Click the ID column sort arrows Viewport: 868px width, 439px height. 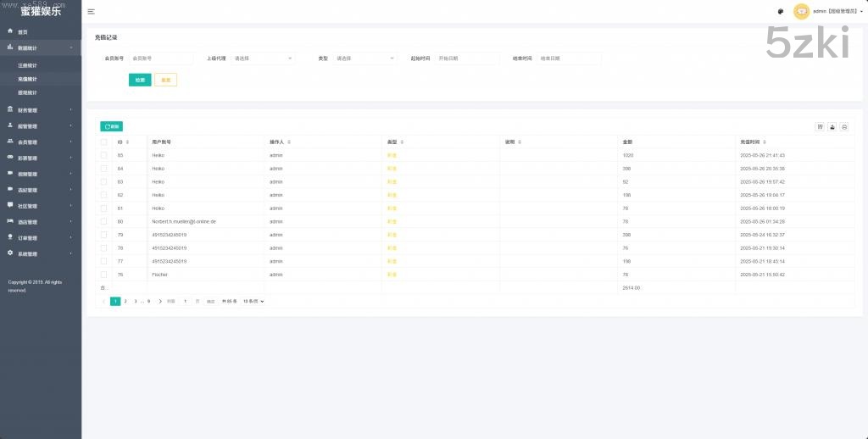(x=127, y=142)
